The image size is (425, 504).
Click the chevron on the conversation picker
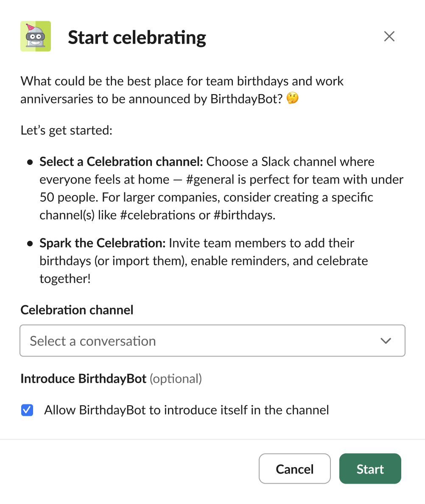(x=385, y=340)
